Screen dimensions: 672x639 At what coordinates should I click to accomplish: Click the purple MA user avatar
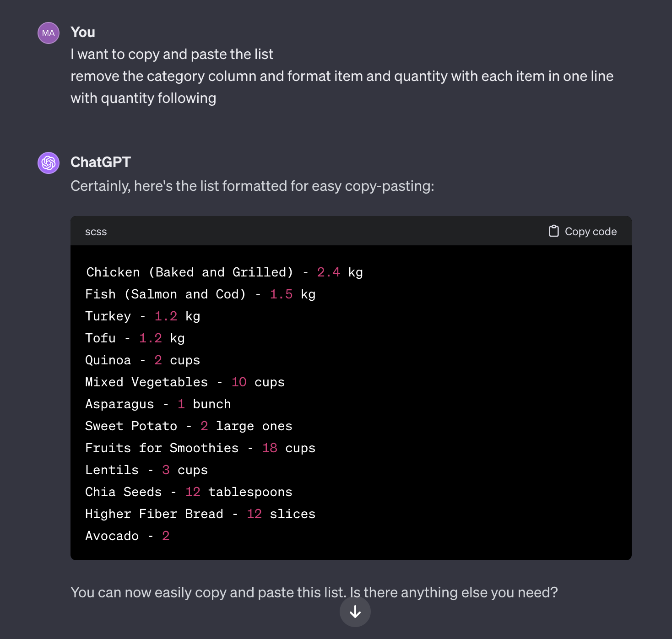(x=49, y=33)
